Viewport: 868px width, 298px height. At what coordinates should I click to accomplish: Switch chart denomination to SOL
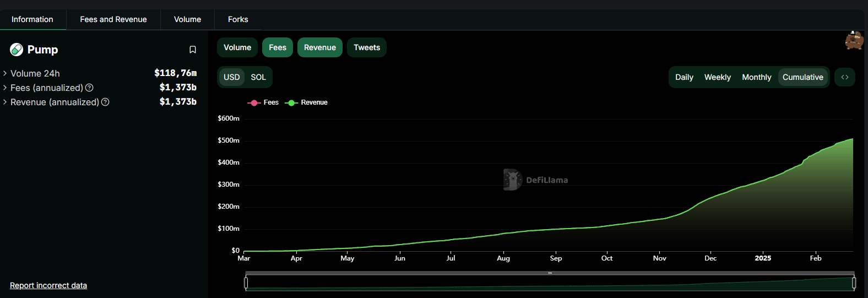point(258,77)
